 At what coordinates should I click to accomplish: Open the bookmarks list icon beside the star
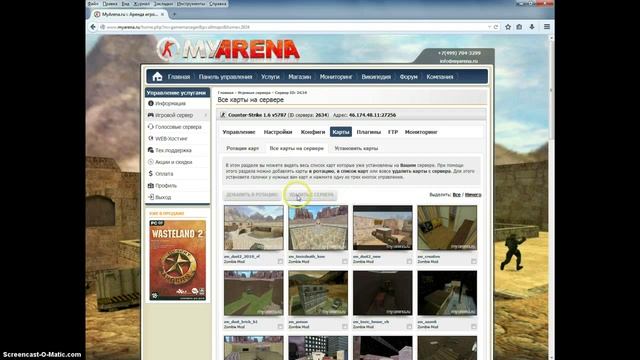[x=519, y=27]
